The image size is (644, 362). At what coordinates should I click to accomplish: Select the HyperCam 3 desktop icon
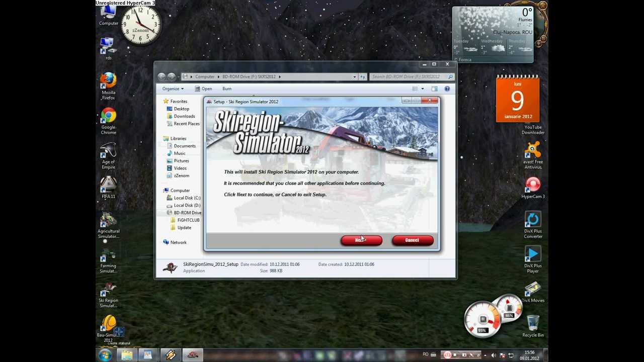coord(533,188)
